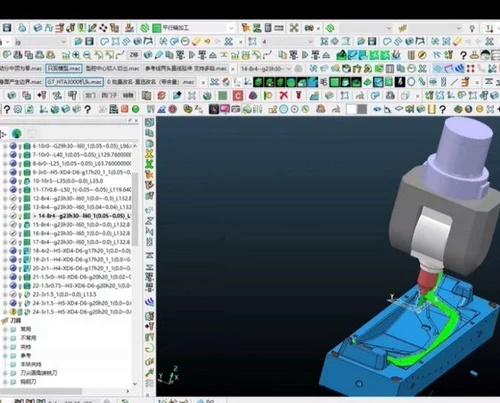Click the orange square icon in bottom toolbar row
This screenshot has height=403, width=500.
pos(125,109)
